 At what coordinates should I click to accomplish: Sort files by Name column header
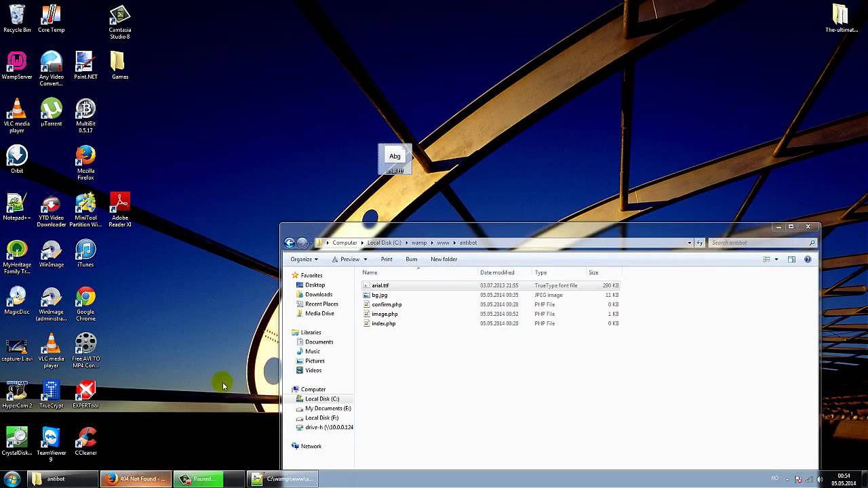(x=418, y=272)
